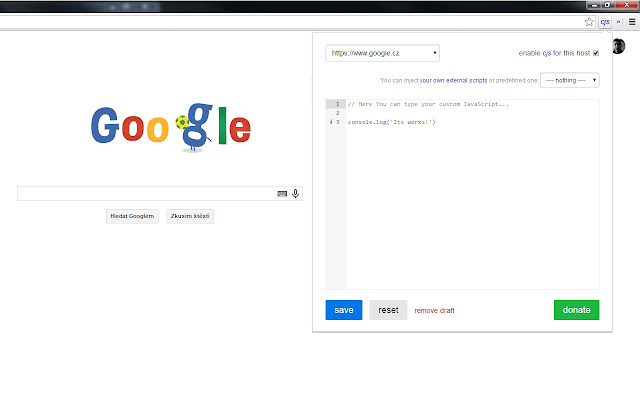This screenshot has width=640, height=400.
Task: Click the remove draft link
Action: coord(434,311)
